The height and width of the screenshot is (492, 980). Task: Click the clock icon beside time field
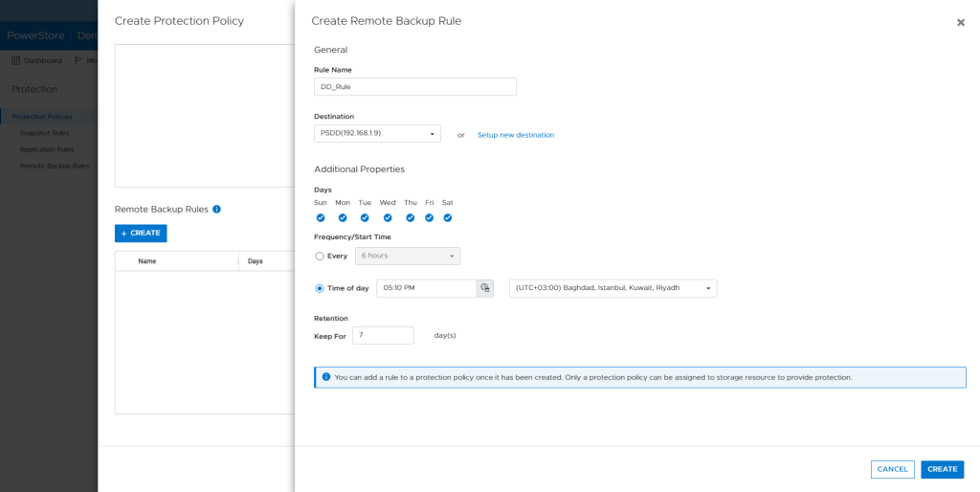pyautogui.click(x=485, y=288)
